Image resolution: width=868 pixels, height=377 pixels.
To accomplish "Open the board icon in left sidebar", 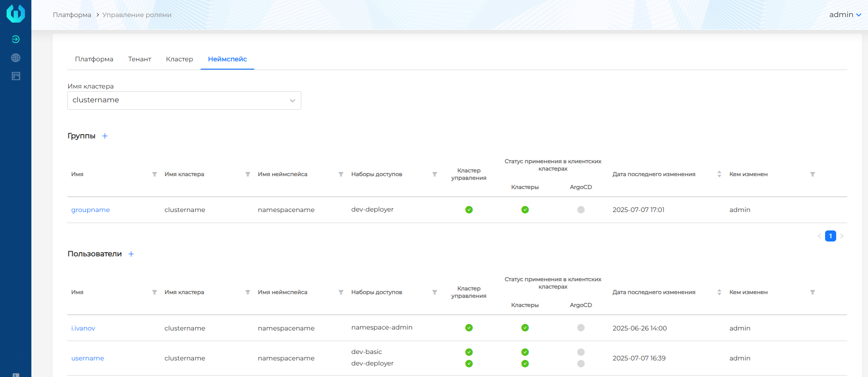I will [x=16, y=76].
